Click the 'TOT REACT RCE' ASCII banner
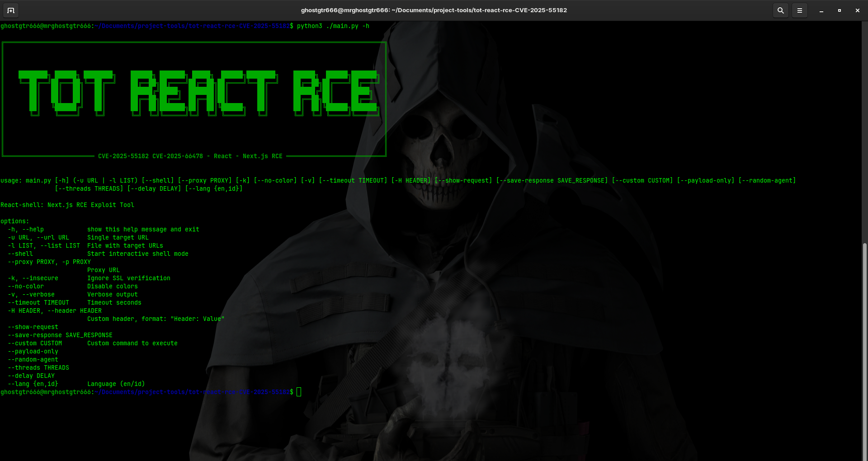The image size is (868, 461). (199, 93)
